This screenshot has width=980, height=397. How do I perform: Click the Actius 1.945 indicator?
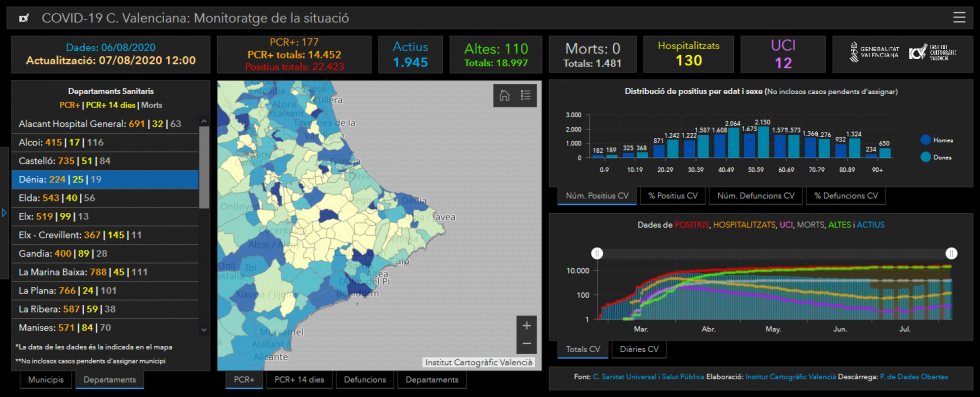pos(410,54)
